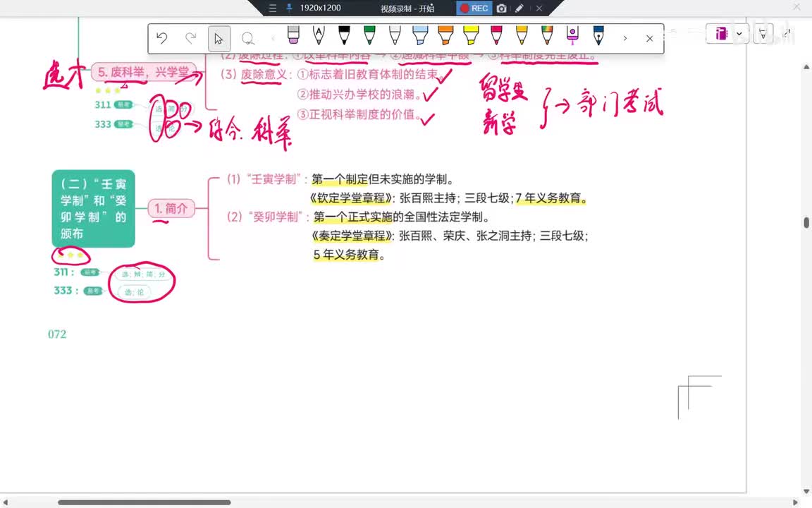
Task: Activate the lasso select tool
Action: pos(247,38)
